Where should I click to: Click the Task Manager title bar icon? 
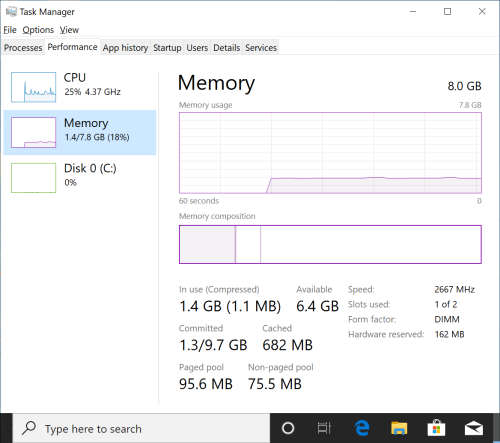[11, 12]
